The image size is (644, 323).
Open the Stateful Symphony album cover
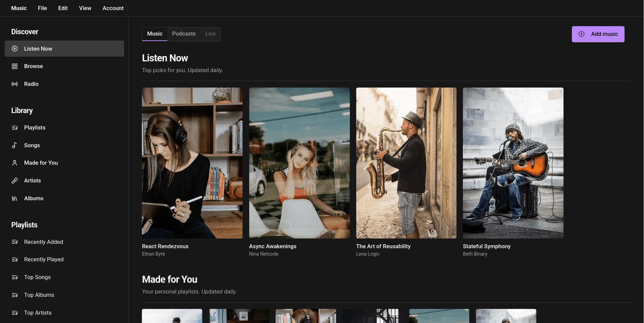[x=513, y=163]
